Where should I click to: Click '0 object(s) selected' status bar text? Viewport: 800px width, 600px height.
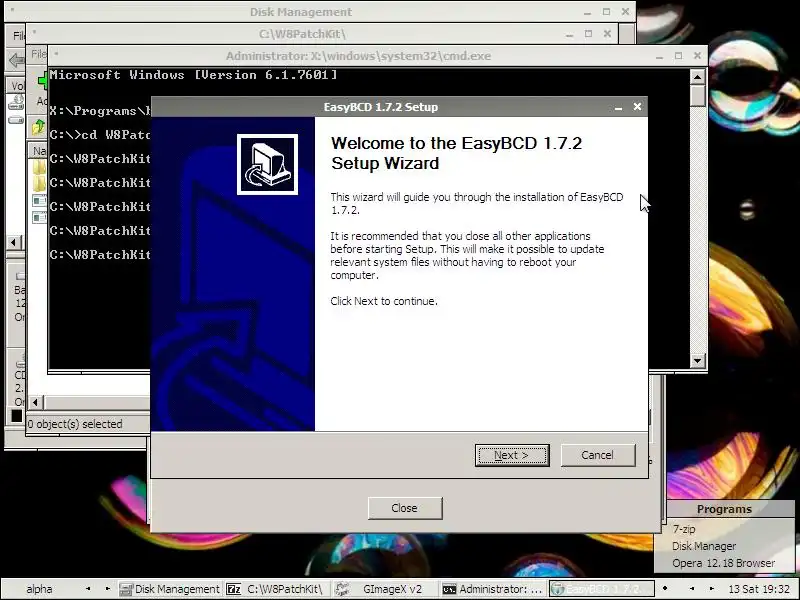75,424
